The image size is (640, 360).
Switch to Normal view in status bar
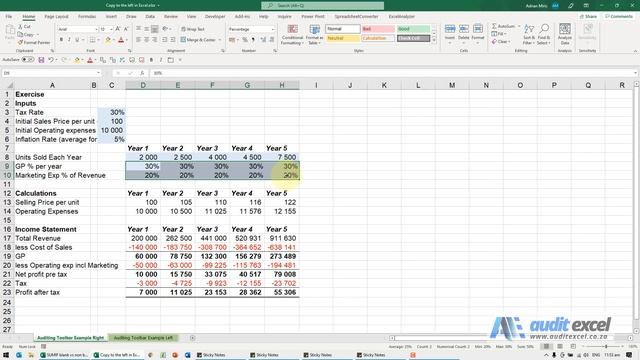coord(546,347)
